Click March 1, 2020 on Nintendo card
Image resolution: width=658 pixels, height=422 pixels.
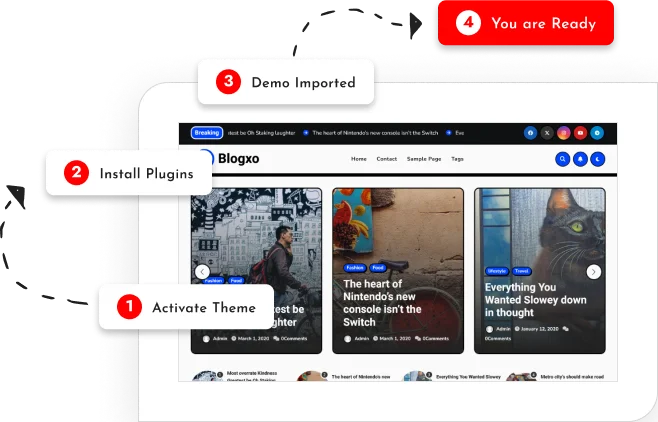(395, 339)
